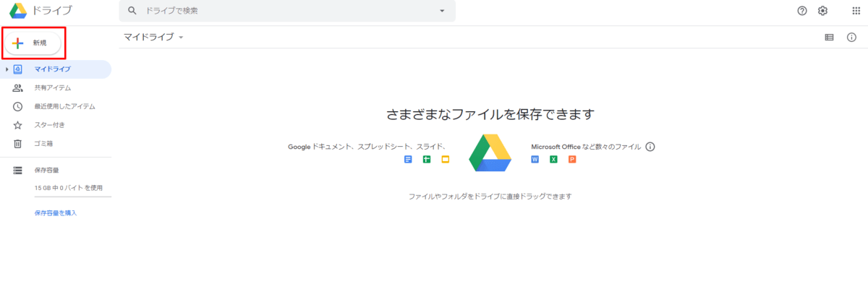The width and height of the screenshot is (868, 292).
Task: Click the search magnifier icon
Action: pyautogui.click(x=132, y=11)
